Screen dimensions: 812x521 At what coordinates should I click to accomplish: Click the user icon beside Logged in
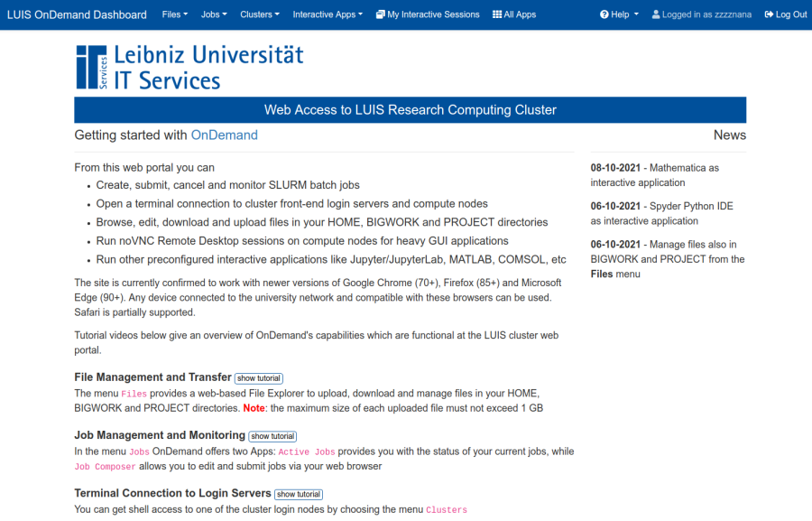656,14
